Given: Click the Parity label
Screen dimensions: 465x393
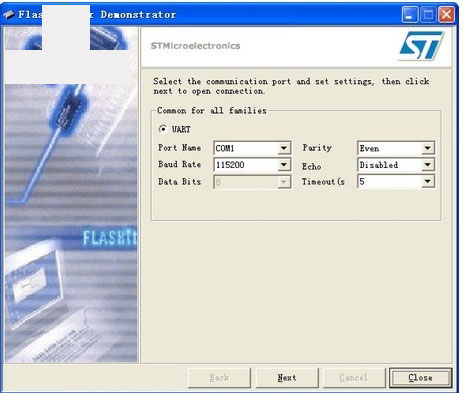Looking at the screenshot, I should coord(317,148).
